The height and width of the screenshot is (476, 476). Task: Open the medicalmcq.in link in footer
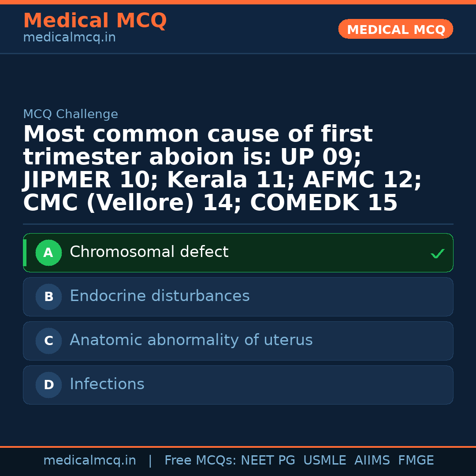pos(89,461)
